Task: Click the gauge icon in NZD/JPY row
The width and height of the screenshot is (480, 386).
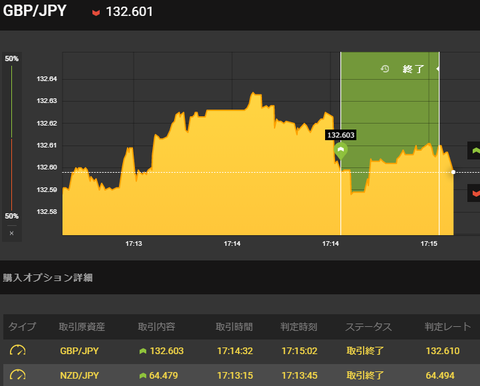Action: [18, 375]
